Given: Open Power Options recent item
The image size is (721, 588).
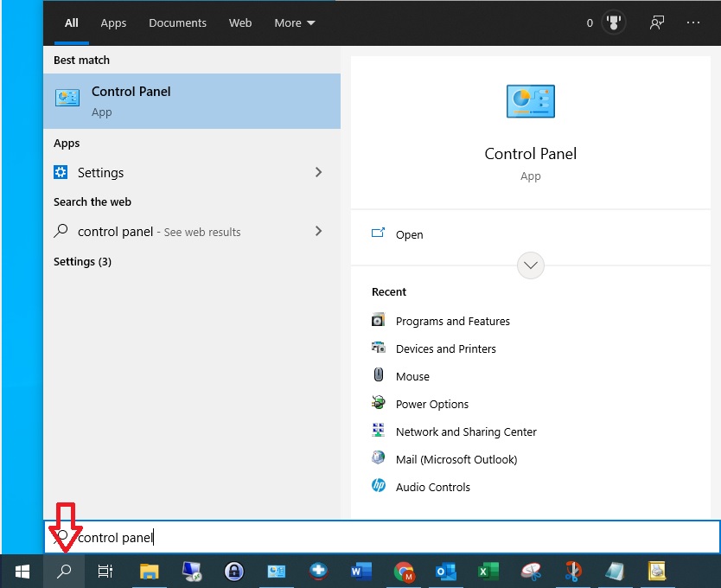Looking at the screenshot, I should pos(431,404).
